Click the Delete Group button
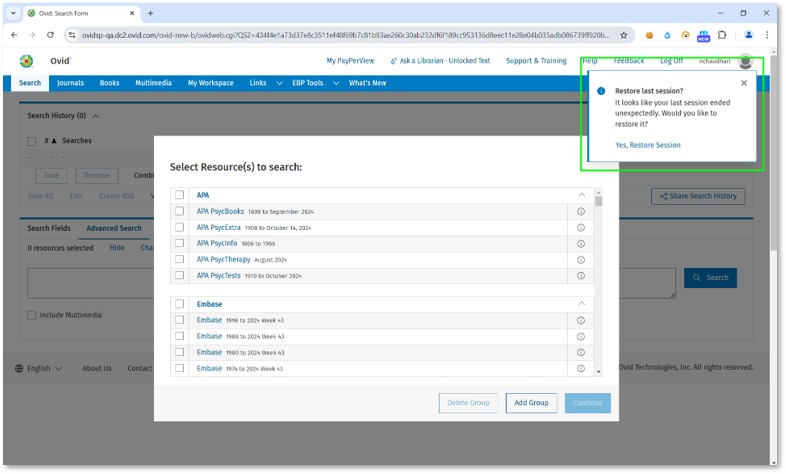Image resolution: width=786 pixels, height=474 pixels. pos(468,403)
